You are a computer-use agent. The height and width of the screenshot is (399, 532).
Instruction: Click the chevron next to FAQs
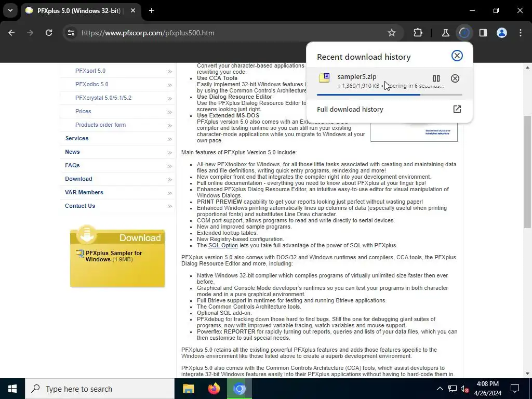pos(170,166)
